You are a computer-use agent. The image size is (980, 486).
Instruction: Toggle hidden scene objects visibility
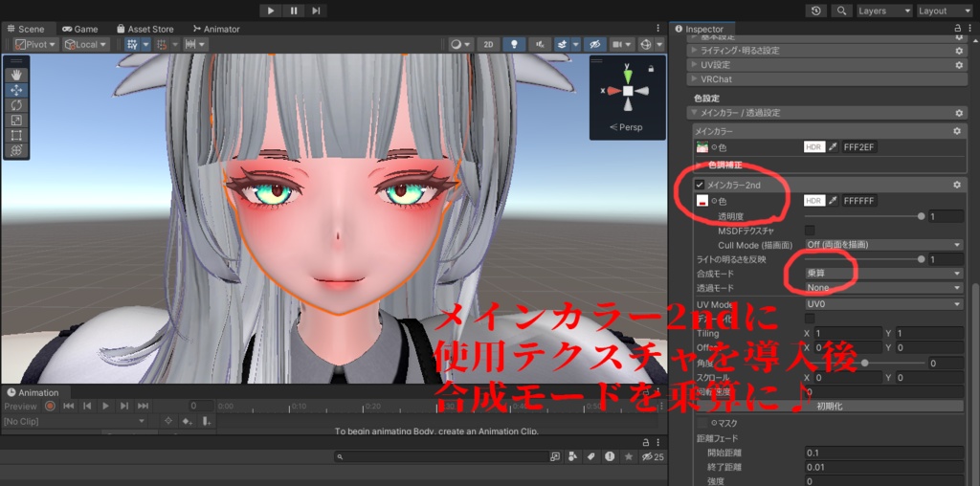coord(594,44)
